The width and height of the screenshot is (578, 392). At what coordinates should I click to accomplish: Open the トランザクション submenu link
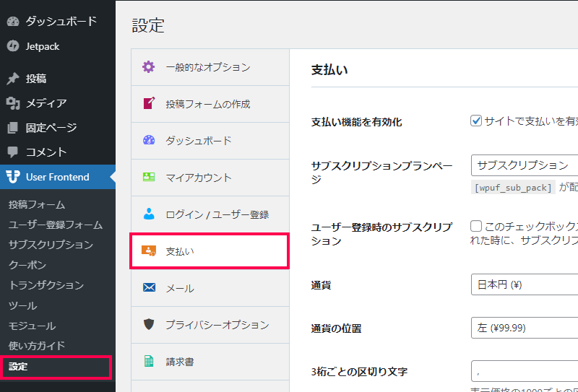click(x=46, y=285)
